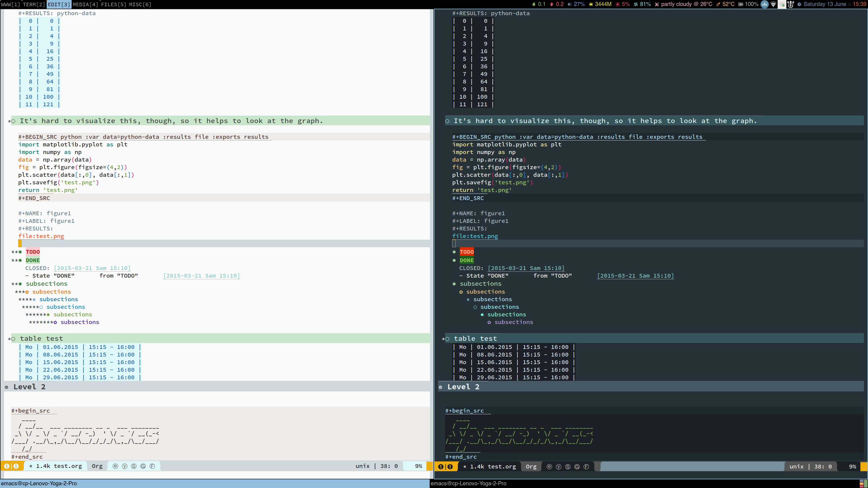Click the circled 'y' minor-mode icon in left modeline
This screenshot has width=868, height=488.
pyautogui.click(x=124, y=466)
